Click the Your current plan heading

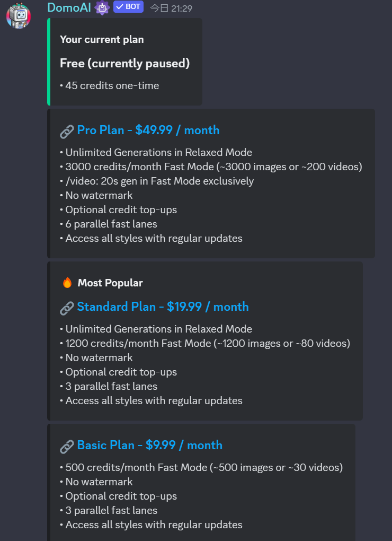102,40
